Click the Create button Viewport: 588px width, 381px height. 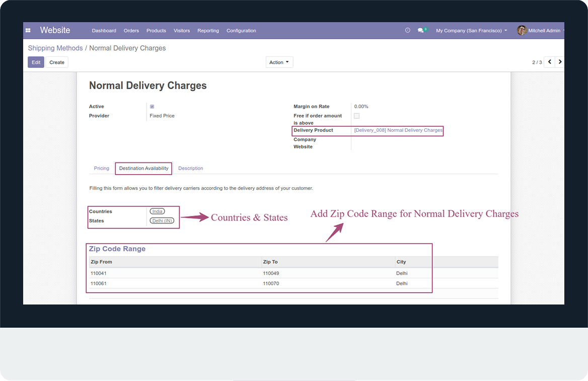[57, 62]
